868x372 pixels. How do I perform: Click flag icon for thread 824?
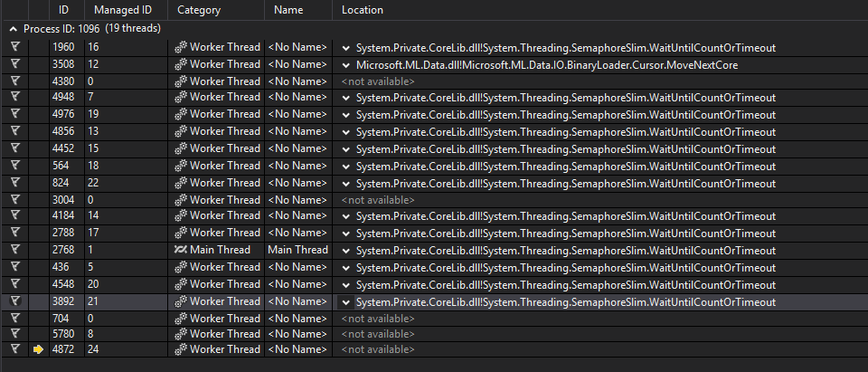tap(15, 183)
